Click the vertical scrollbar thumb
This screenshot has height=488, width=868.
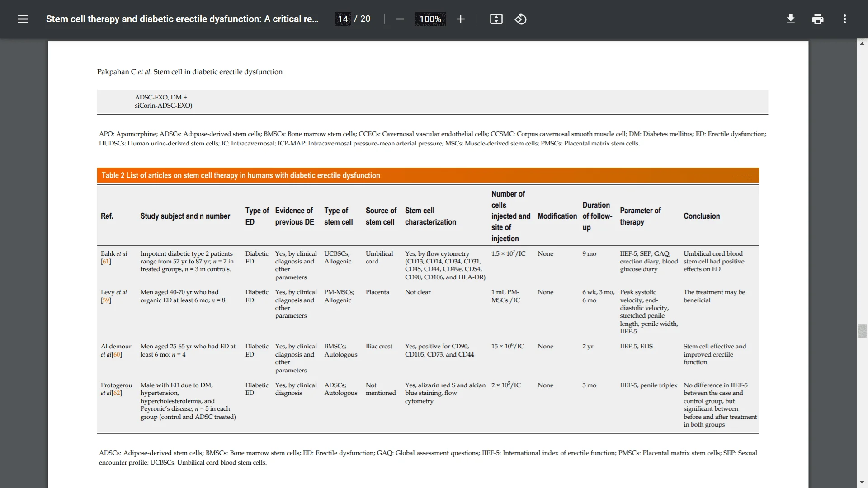862,331
